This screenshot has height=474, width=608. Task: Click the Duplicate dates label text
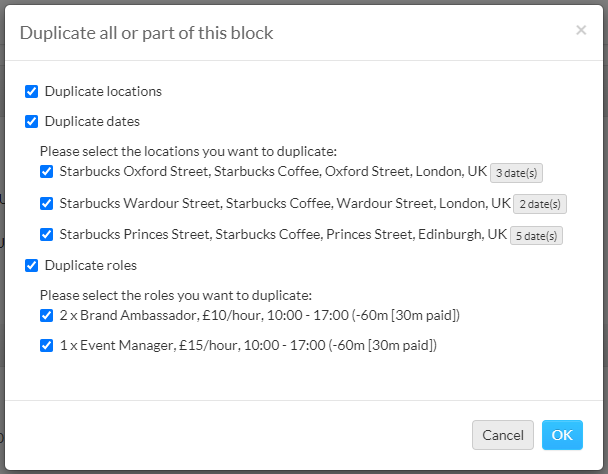[x=92, y=121]
